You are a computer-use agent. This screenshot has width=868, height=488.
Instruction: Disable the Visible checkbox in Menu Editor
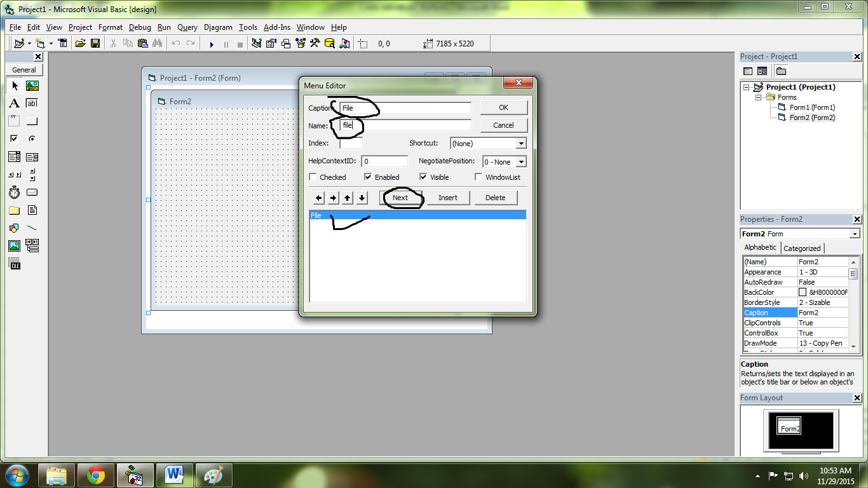pos(423,177)
